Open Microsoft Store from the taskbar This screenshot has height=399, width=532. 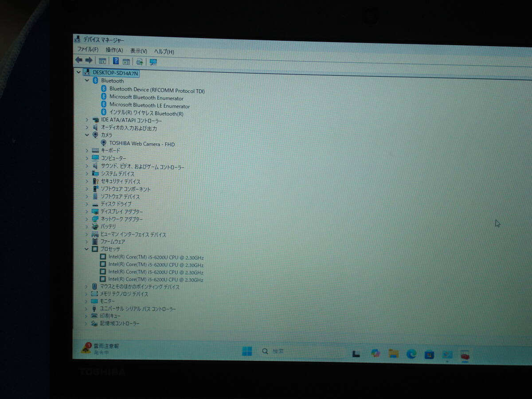429,354
